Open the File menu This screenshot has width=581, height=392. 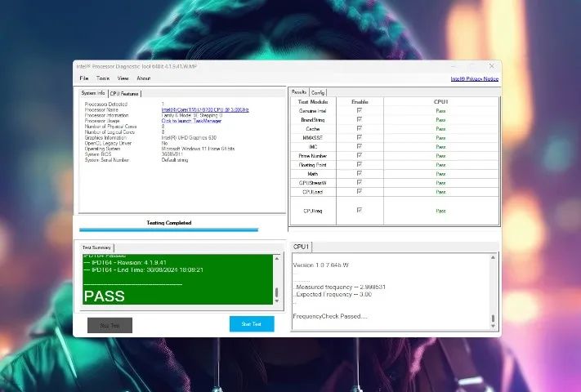click(x=83, y=78)
